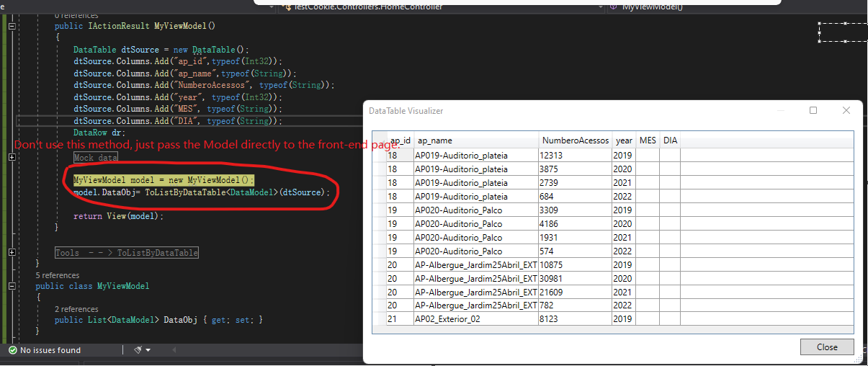Screen dimensions: 868x366
Task: Click the Columns.Add("DIA") code line
Action: coord(178,121)
